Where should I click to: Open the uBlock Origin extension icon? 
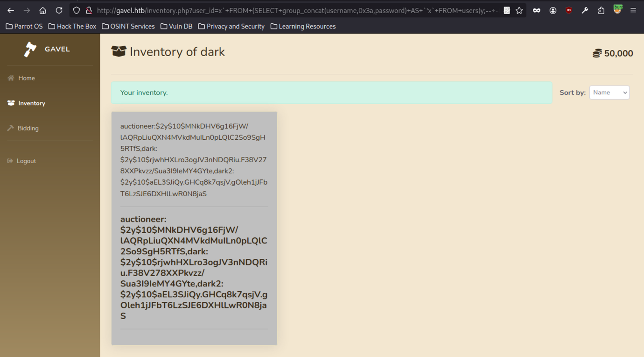pos(568,10)
